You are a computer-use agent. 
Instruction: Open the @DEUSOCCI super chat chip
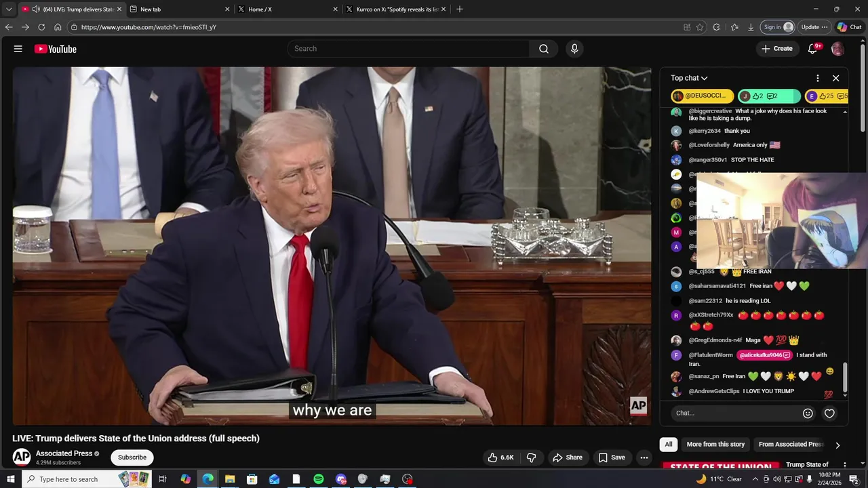pos(702,96)
